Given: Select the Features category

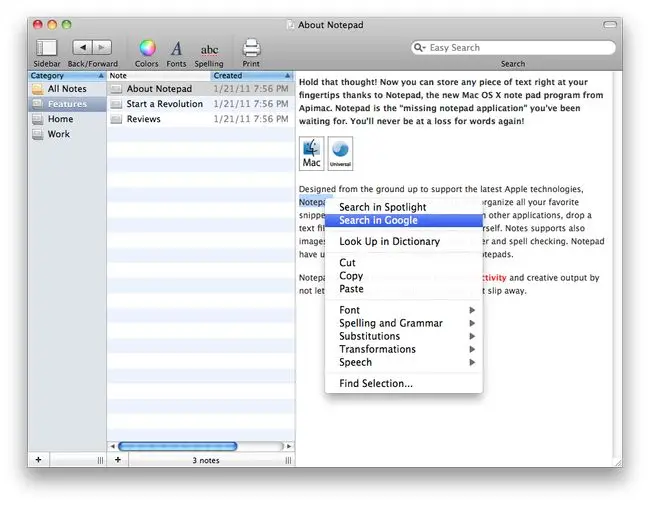Looking at the screenshot, I should (67, 104).
